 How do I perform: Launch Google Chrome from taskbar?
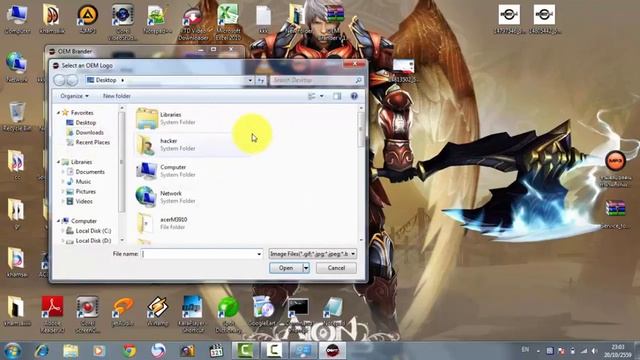[x=129, y=351]
